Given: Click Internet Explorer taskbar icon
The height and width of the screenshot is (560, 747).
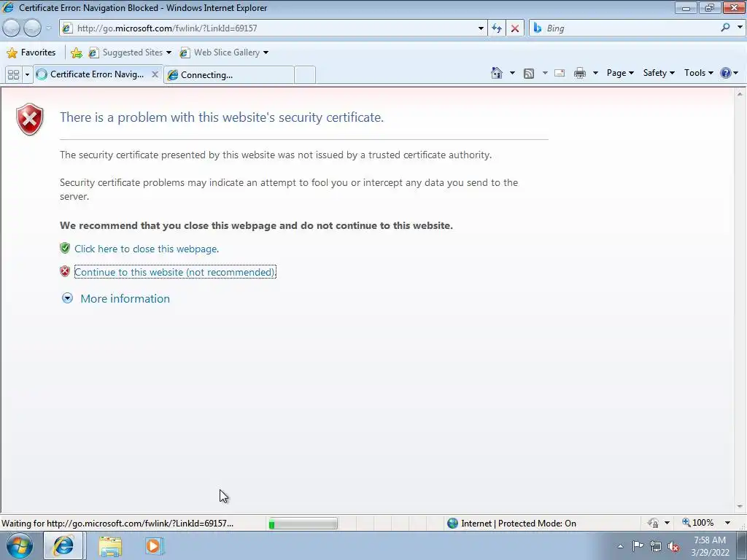Looking at the screenshot, I should coord(64,545).
